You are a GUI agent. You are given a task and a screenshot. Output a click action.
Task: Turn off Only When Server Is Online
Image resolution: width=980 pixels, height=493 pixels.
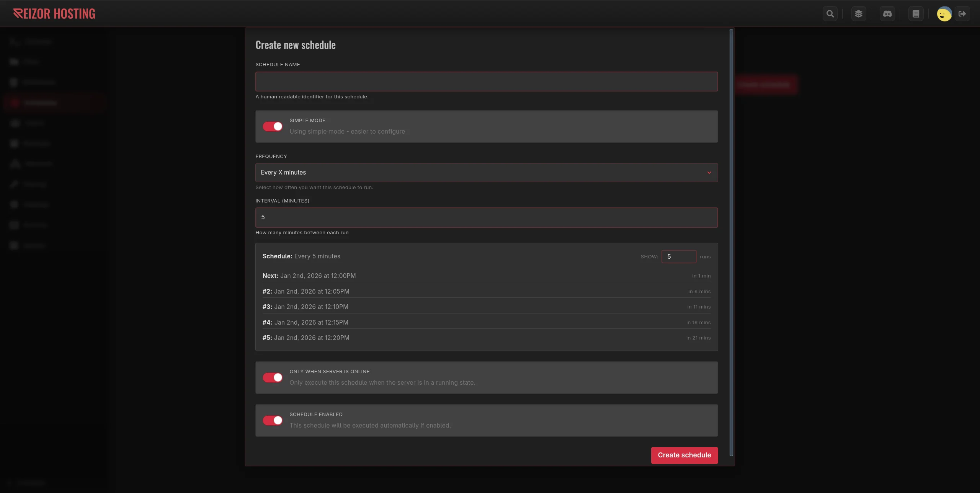(273, 378)
